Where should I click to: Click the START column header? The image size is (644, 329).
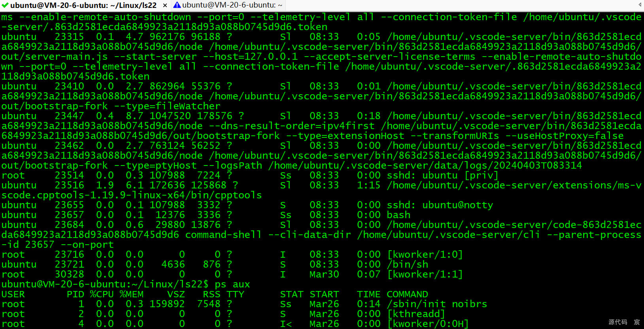(324, 294)
